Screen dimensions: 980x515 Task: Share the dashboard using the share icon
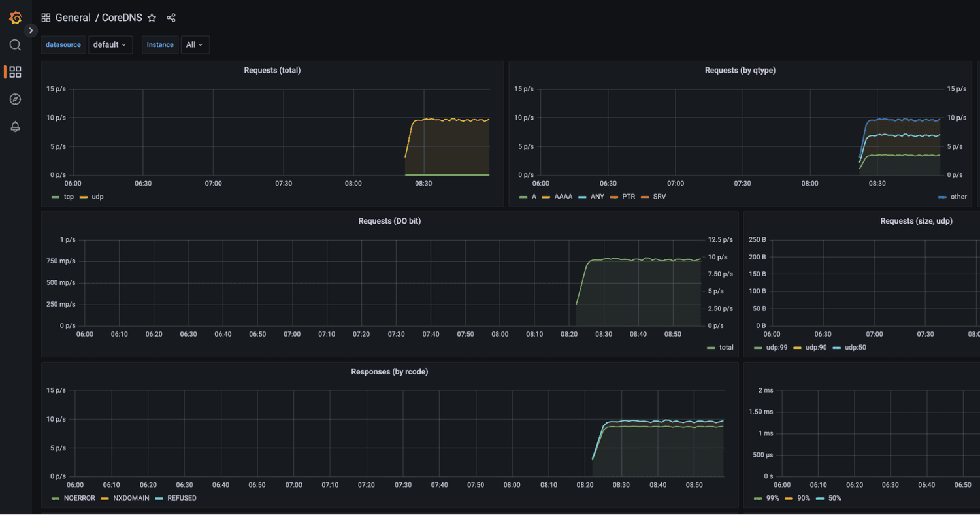(x=171, y=18)
